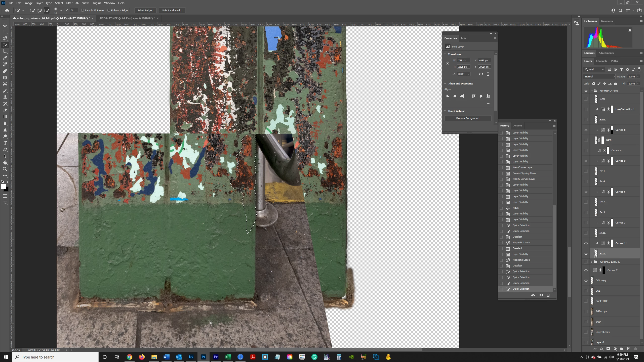Switch to the Channels tab
Viewport: 644px width, 362px height.
(x=601, y=61)
